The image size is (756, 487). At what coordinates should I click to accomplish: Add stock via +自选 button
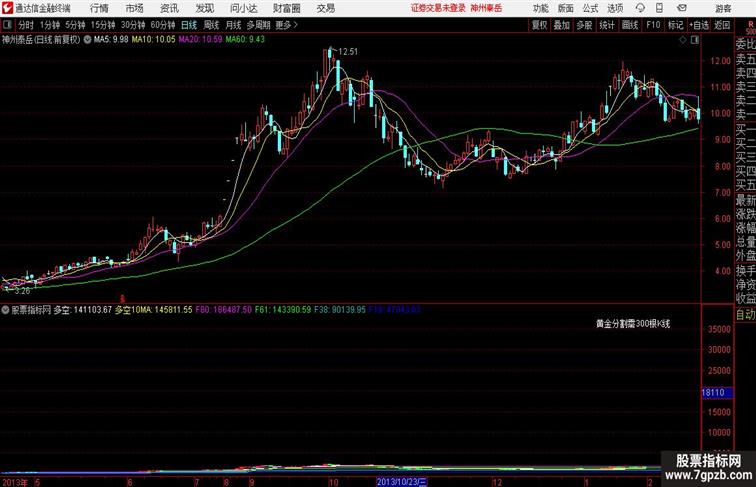click(699, 25)
